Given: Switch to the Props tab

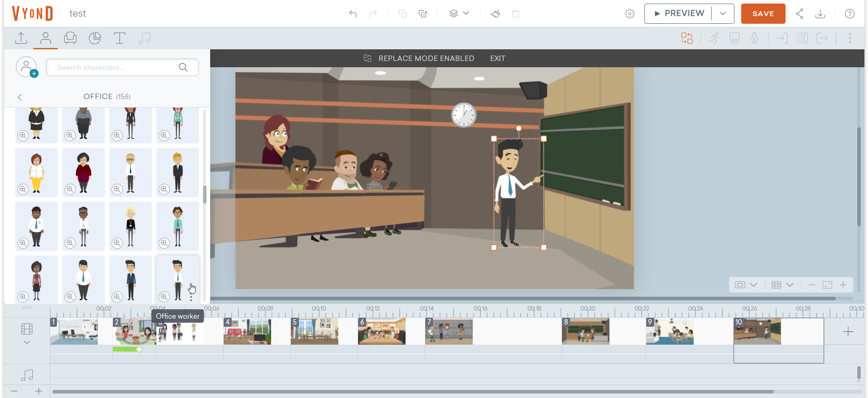Looking at the screenshot, I should click(x=70, y=38).
